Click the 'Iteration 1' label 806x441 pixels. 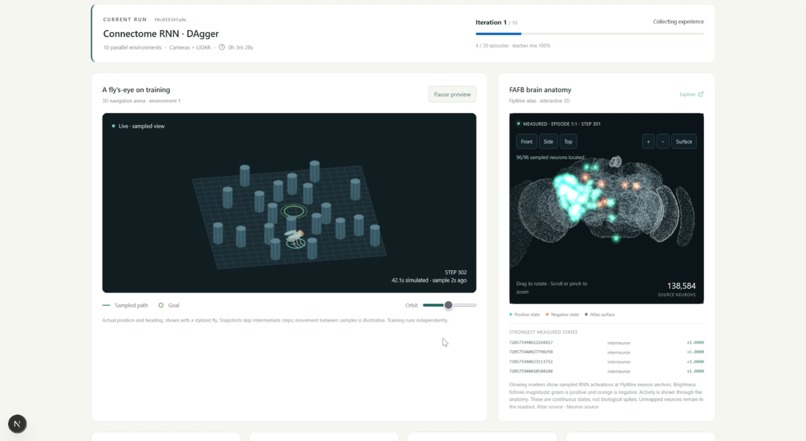pos(491,22)
